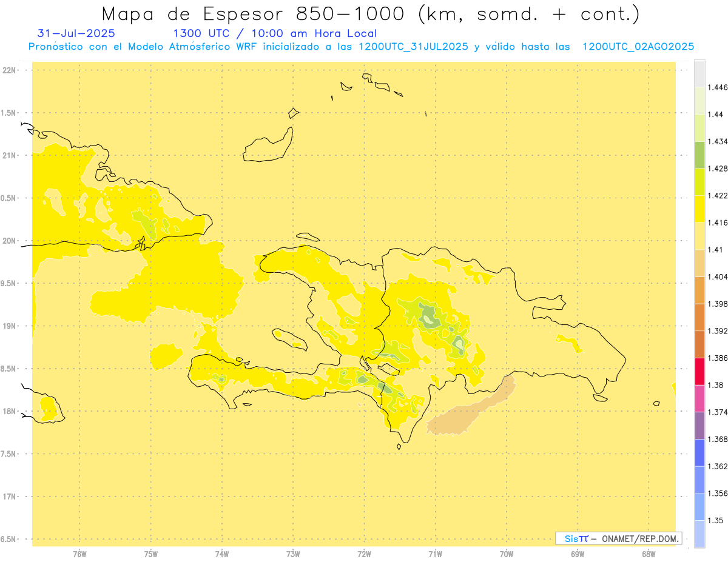Click the legend value '1.386'
728x562 pixels.
717,358
